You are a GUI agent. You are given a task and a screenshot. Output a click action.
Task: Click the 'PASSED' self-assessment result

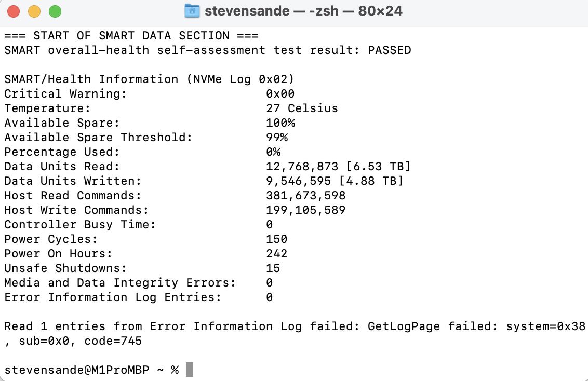(389, 50)
